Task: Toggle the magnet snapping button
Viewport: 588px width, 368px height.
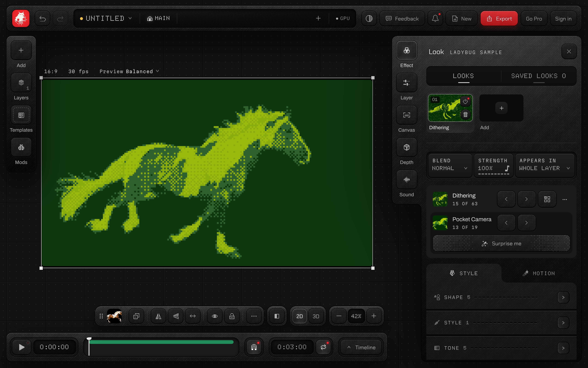Action: 254,347
